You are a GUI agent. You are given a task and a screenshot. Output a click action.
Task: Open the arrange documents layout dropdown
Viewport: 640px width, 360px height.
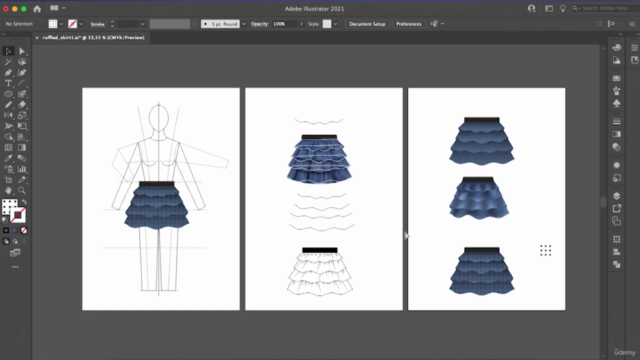click(58, 8)
